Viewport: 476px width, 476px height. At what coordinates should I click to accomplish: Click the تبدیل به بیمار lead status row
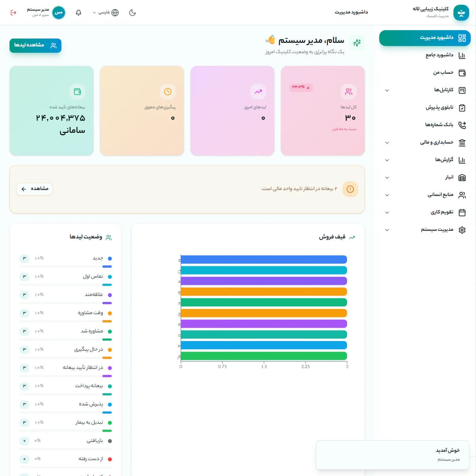pos(65,426)
